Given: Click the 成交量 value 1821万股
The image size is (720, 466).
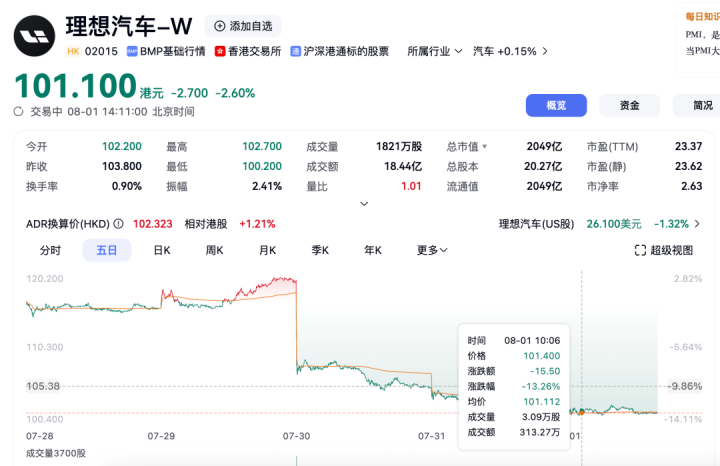Looking at the screenshot, I should [399, 146].
